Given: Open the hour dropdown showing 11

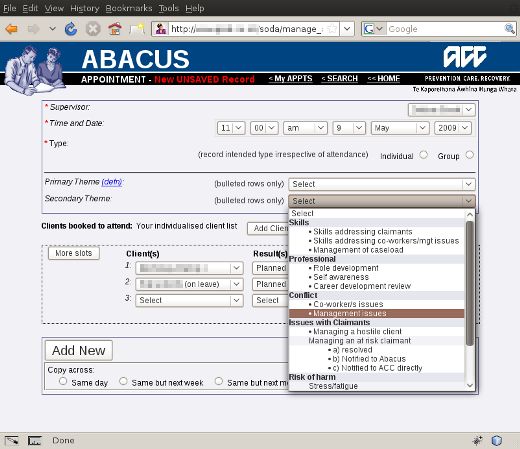Looking at the screenshot, I should [231, 128].
